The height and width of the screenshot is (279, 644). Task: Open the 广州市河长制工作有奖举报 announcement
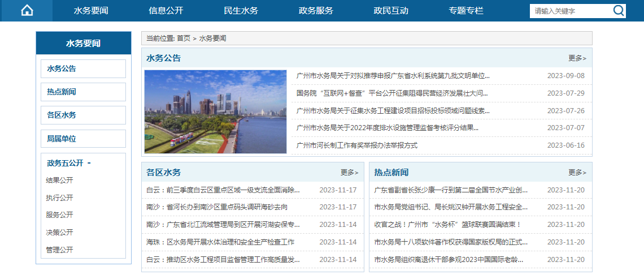pos(357,145)
